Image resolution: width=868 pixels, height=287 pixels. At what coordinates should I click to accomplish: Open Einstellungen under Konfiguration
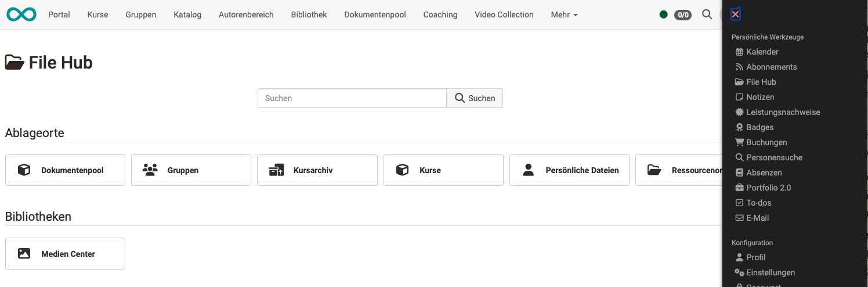coord(770,272)
